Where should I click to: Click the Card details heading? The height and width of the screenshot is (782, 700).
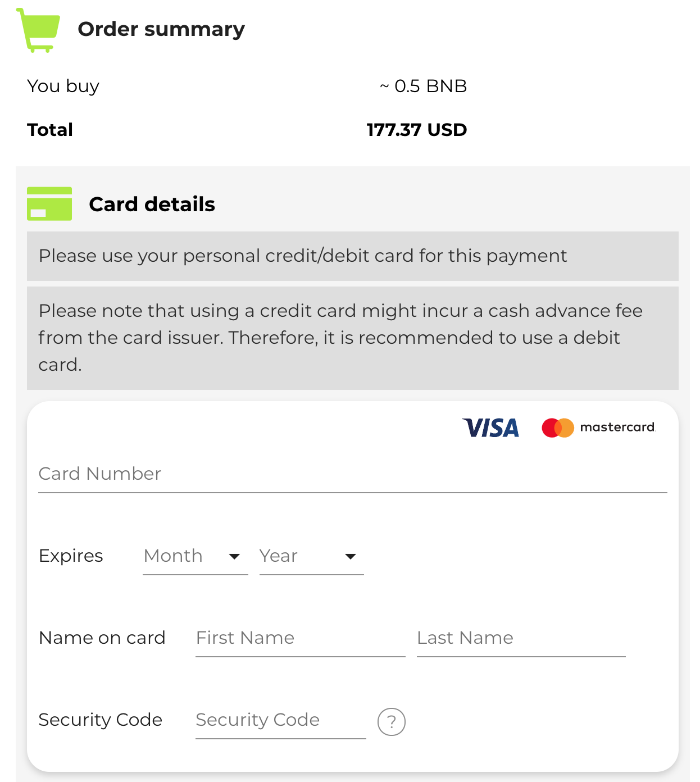pos(152,204)
